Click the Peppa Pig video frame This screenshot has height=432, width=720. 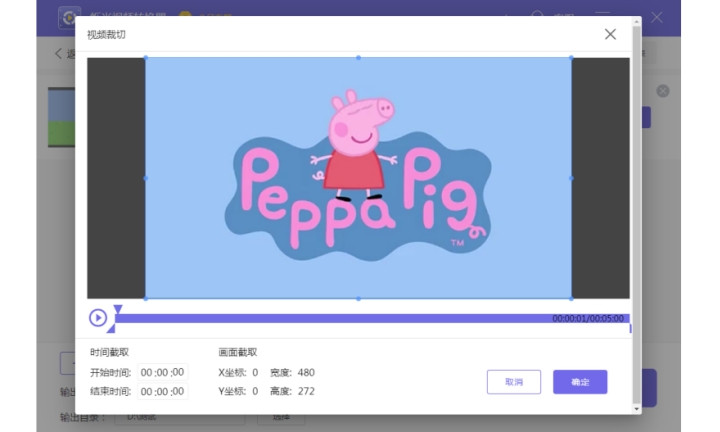[x=358, y=178]
